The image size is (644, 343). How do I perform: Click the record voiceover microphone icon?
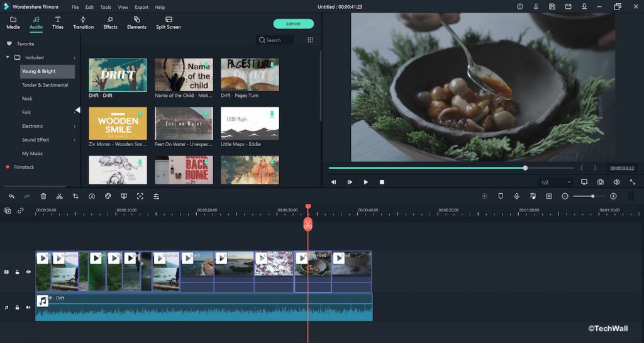pos(517,196)
